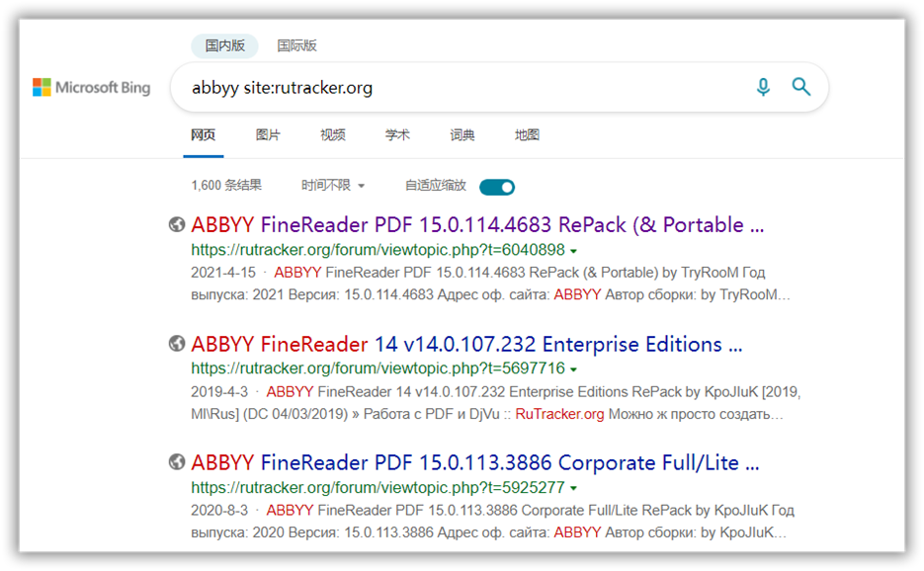Click the 1,600 条结果 count text

226,186
